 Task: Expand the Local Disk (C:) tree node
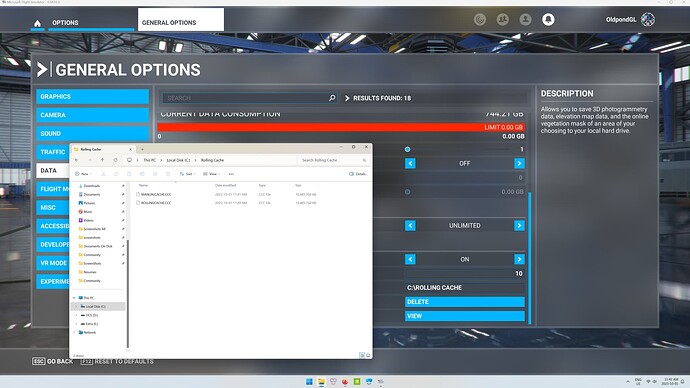click(76, 306)
